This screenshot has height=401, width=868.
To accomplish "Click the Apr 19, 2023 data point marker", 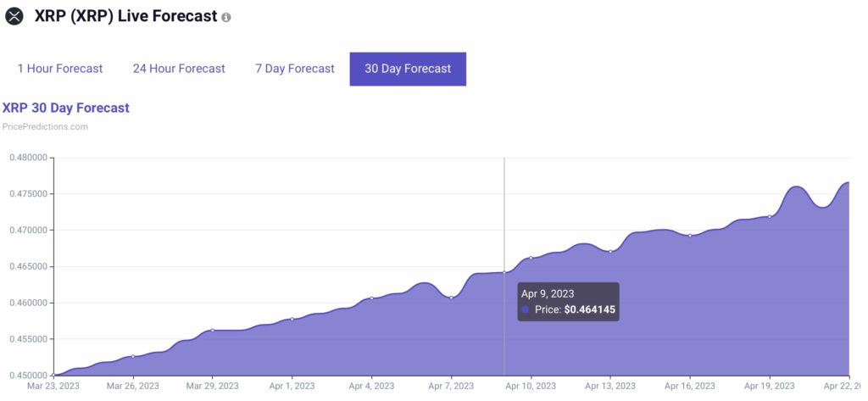I will (770, 216).
